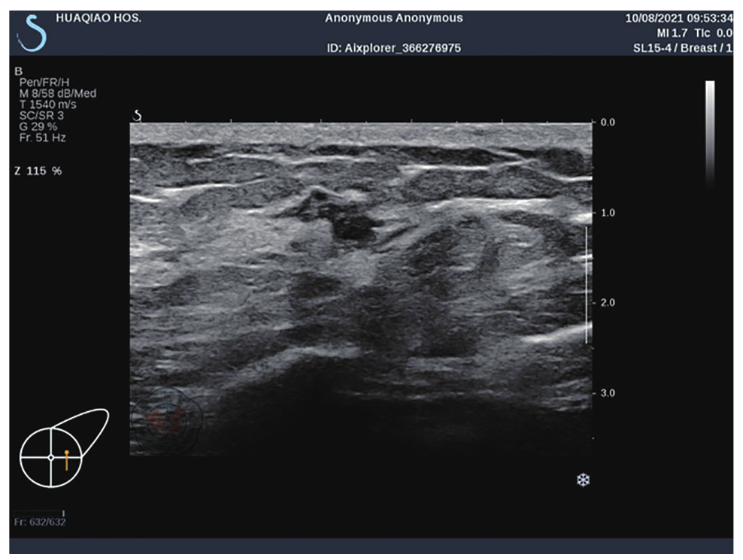Click the cine frame slider above Fr: 632/632
This screenshot has width=743, height=560.
(39, 511)
